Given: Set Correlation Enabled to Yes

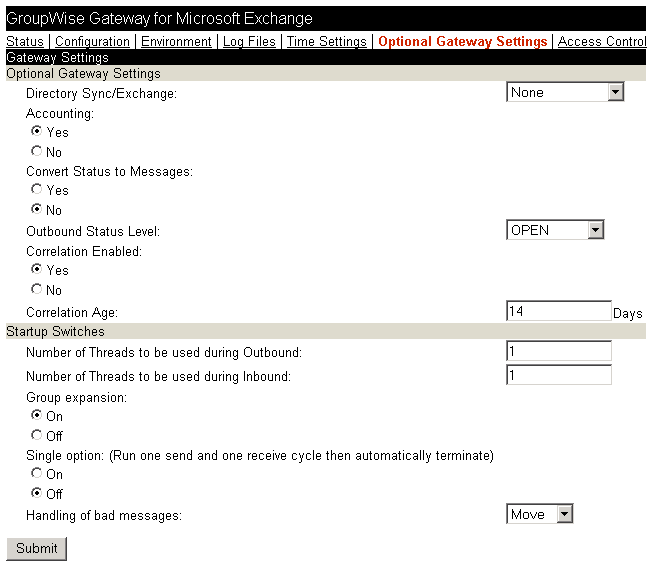Looking at the screenshot, I should coord(36,269).
